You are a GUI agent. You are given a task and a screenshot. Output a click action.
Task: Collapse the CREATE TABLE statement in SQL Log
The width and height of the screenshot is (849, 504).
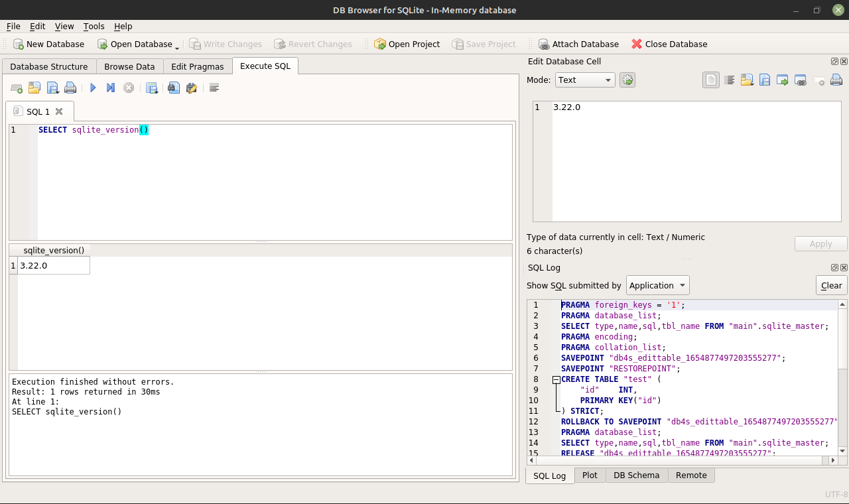coord(556,379)
